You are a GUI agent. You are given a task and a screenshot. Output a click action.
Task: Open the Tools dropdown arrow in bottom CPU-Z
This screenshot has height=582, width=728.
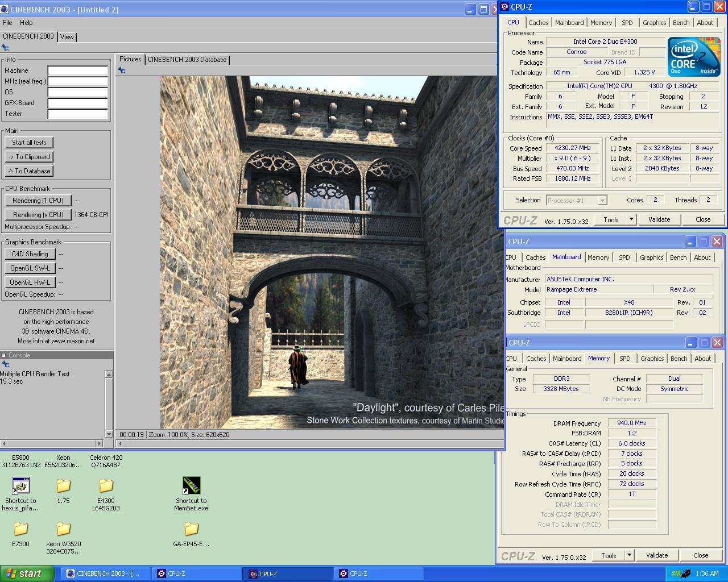tap(628, 555)
